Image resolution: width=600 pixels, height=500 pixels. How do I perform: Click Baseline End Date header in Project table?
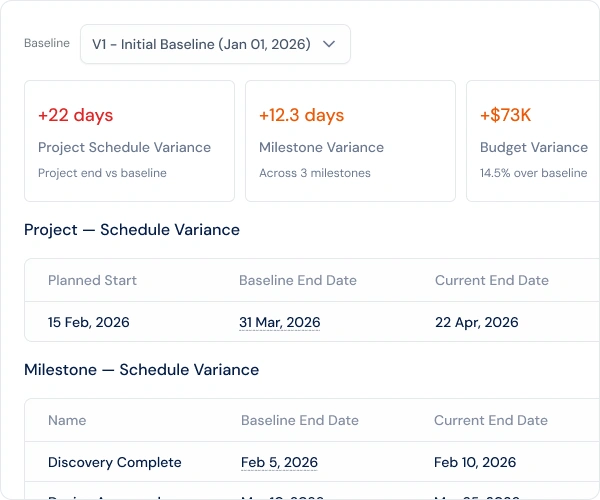click(x=298, y=280)
